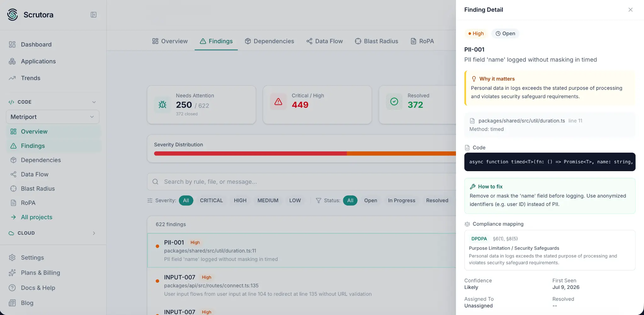Open the Metriport project dropdown
Image resolution: width=644 pixels, height=315 pixels.
[53, 117]
